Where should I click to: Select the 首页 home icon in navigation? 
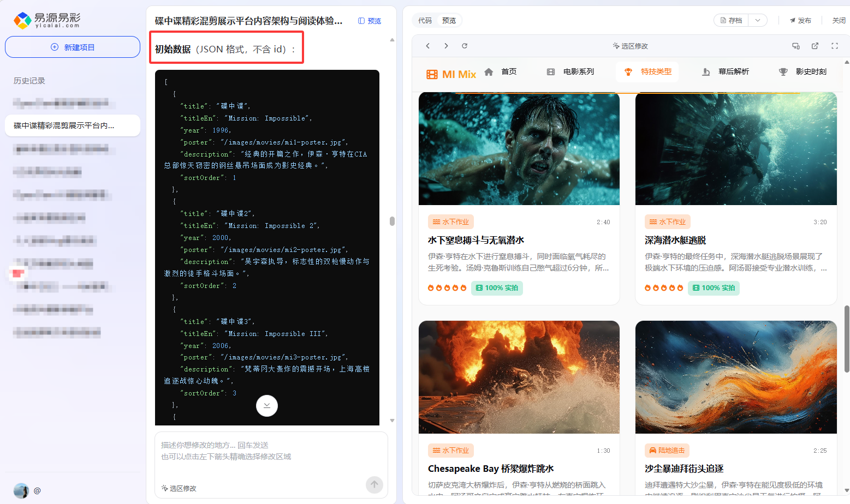[x=489, y=71]
